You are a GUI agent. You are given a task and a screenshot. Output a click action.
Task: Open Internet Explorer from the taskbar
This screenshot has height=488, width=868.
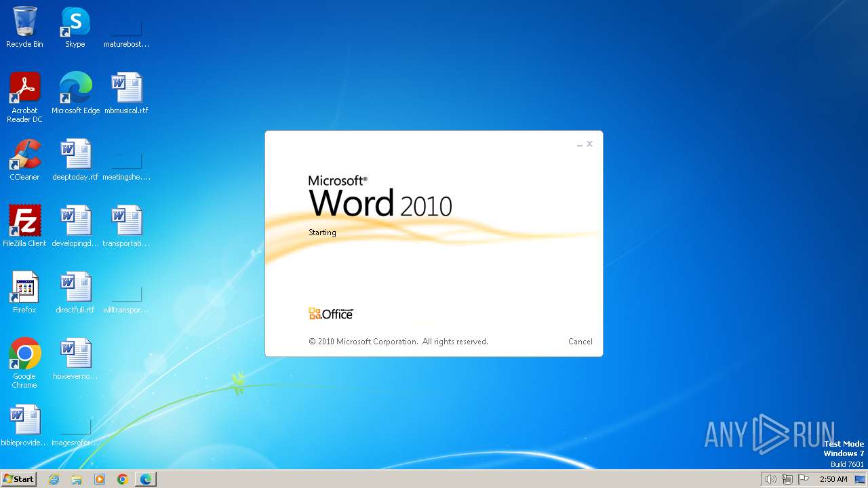(54, 479)
